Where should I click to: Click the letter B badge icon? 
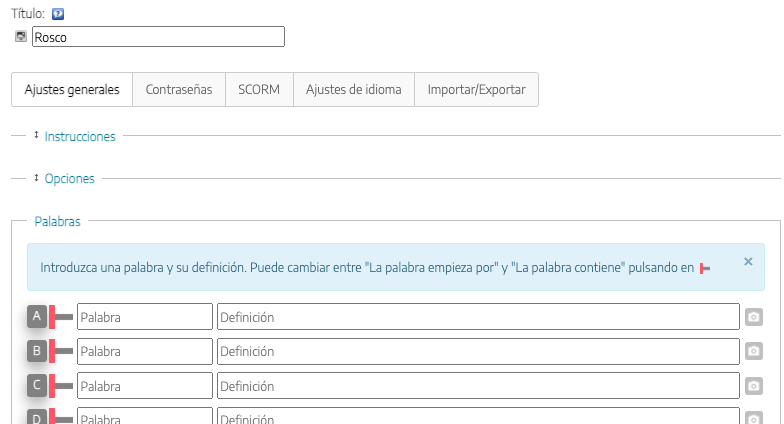click(37, 351)
